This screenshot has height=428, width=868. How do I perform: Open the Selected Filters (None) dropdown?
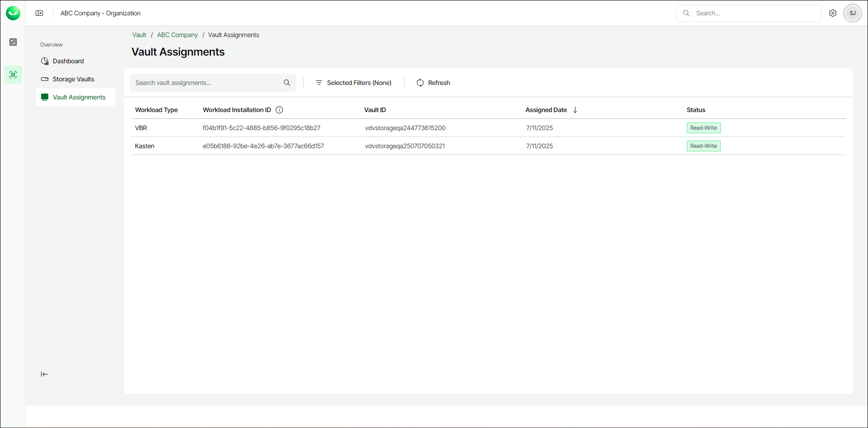353,83
